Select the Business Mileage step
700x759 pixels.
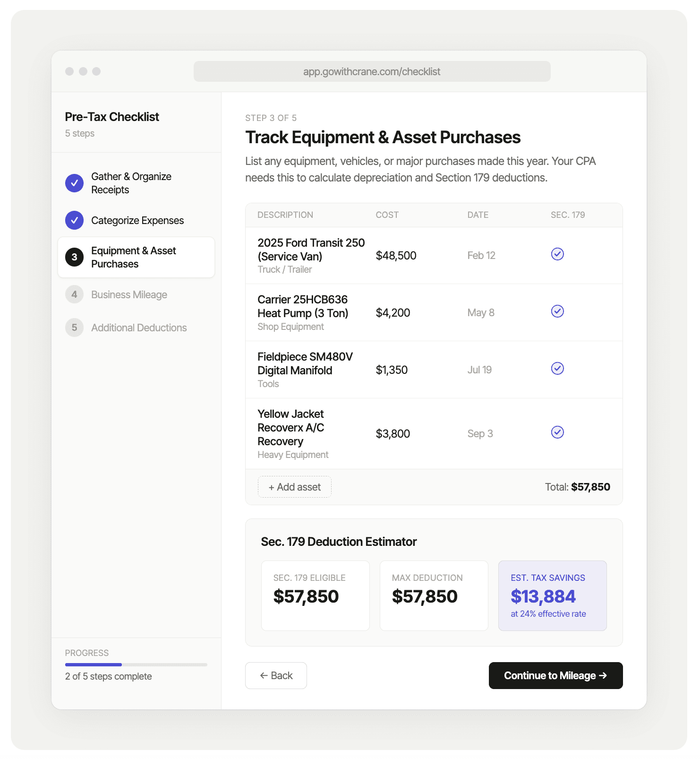[x=129, y=294]
